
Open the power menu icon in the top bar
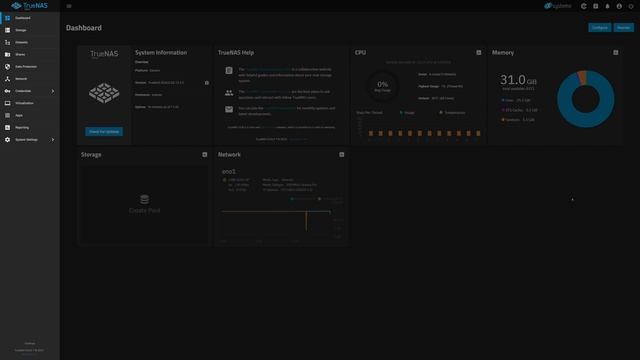631,6
